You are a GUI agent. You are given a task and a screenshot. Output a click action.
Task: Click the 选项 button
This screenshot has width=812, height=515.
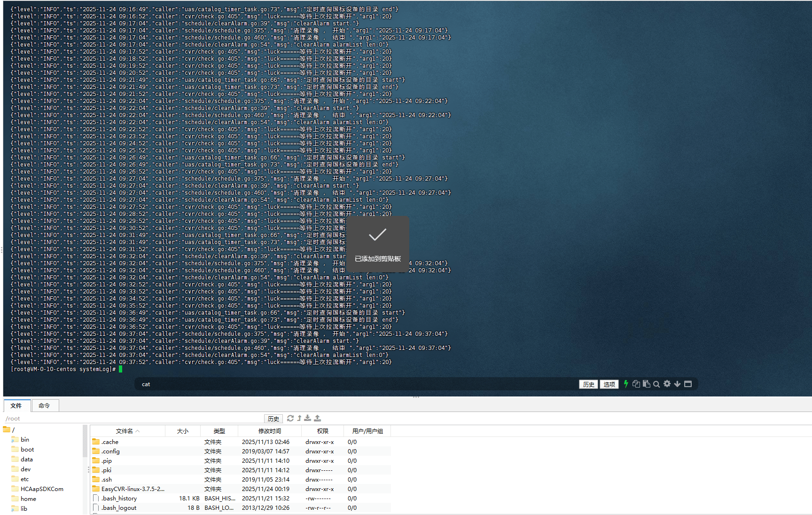pyautogui.click(x=609, y=384)
